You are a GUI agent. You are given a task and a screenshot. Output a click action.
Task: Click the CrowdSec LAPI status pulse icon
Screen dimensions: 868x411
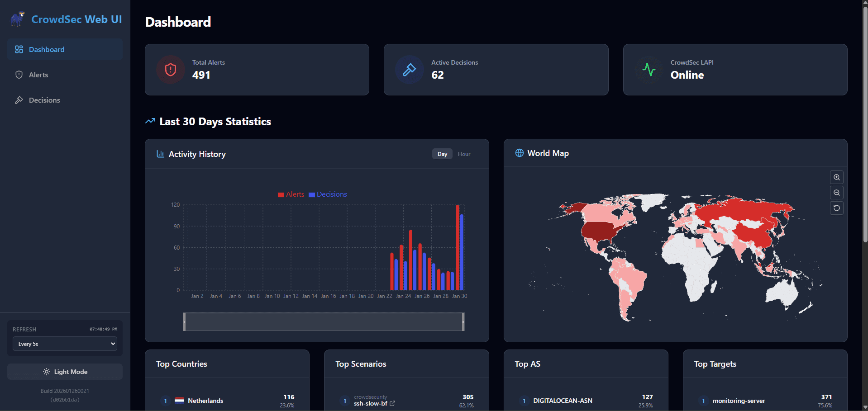(x=649, y=70)
